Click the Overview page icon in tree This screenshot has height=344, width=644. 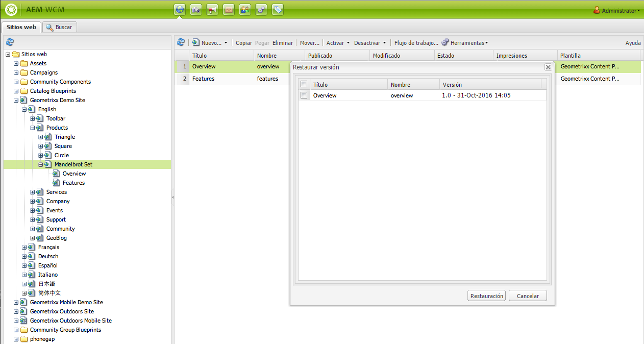(56, 174)
